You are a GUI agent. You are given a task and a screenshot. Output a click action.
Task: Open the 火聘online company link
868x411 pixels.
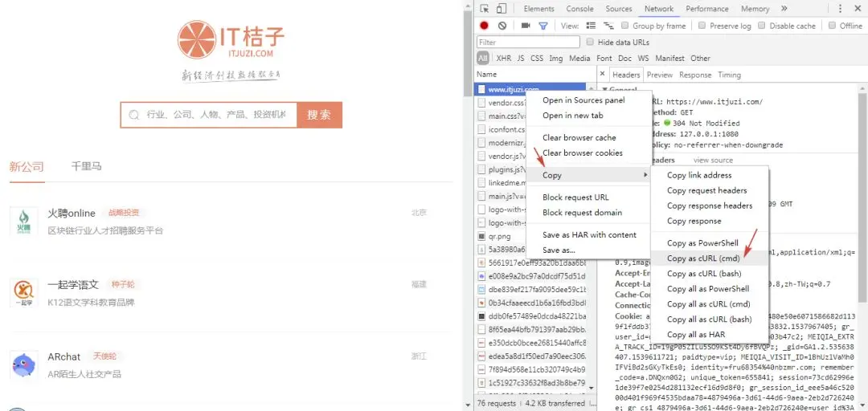(x=72, y=213)
